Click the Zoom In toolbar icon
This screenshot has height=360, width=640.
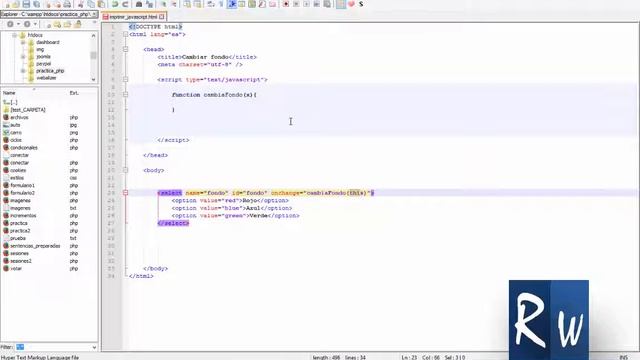click(163, 4)
